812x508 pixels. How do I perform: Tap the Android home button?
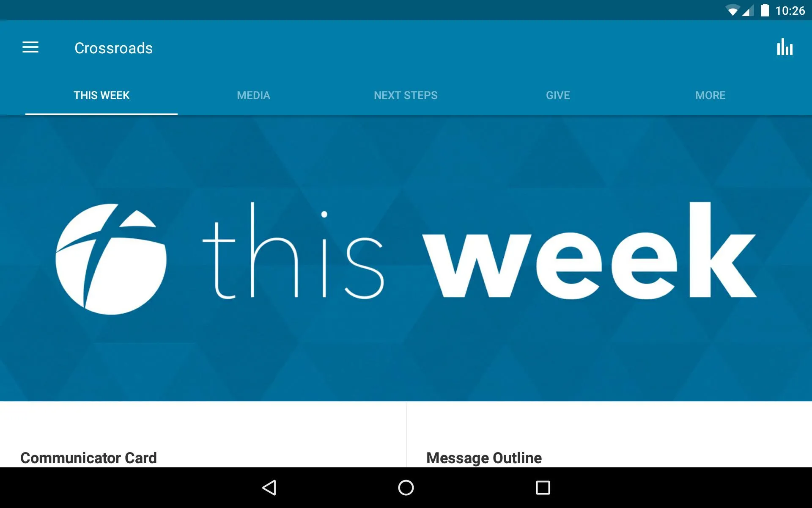406,486
